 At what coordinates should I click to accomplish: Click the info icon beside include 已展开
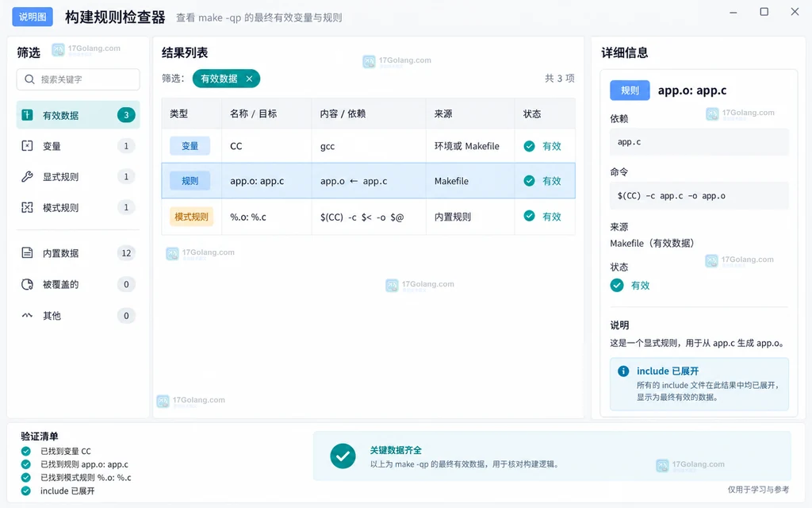click(x=623, y=371)
